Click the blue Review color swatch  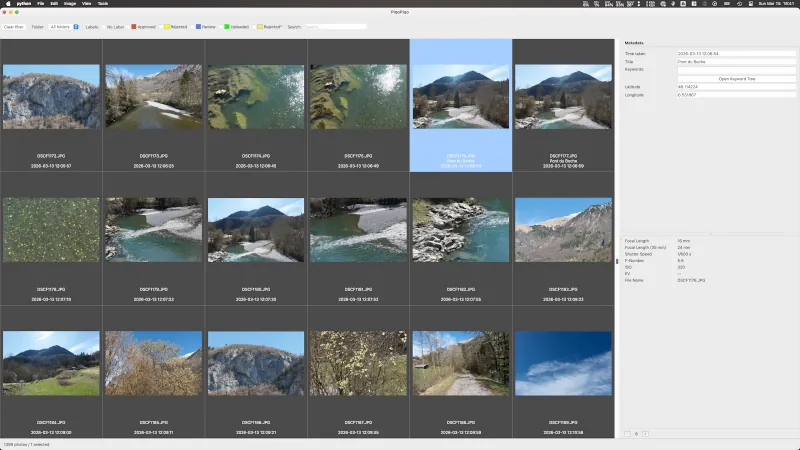point(198,27)
